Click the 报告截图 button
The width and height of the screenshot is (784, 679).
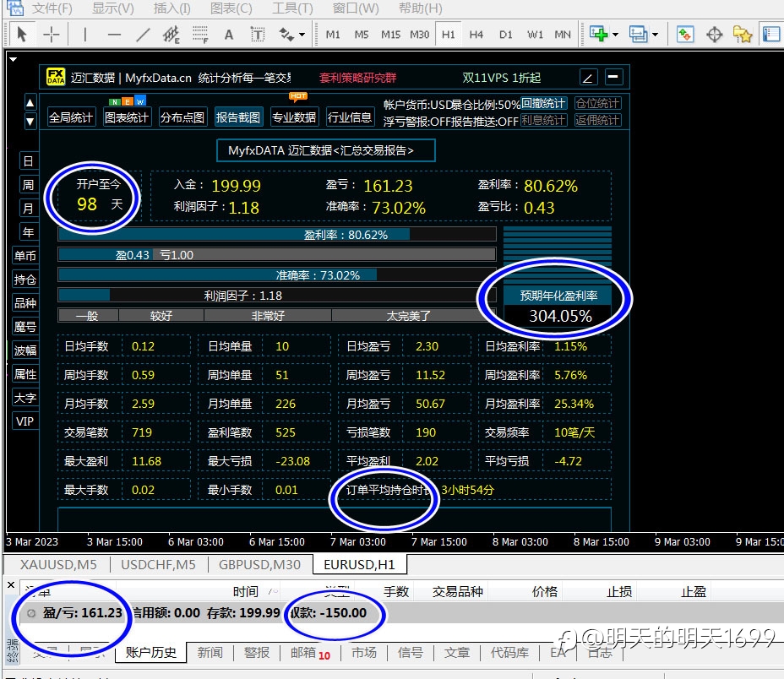[238, 117]
